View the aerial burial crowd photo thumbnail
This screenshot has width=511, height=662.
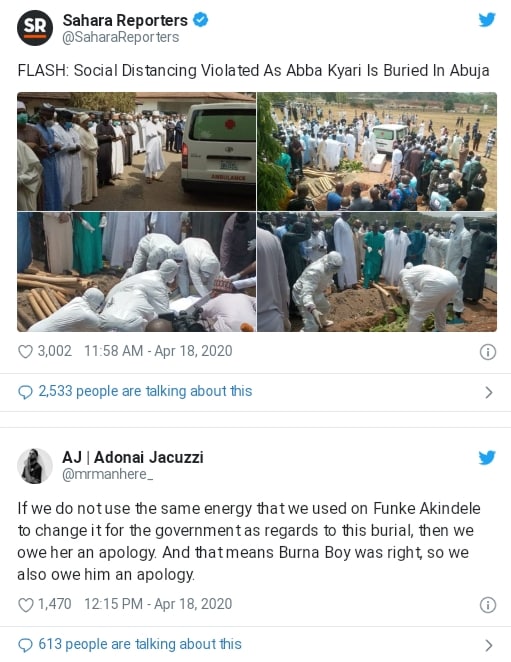click(377, 151)
